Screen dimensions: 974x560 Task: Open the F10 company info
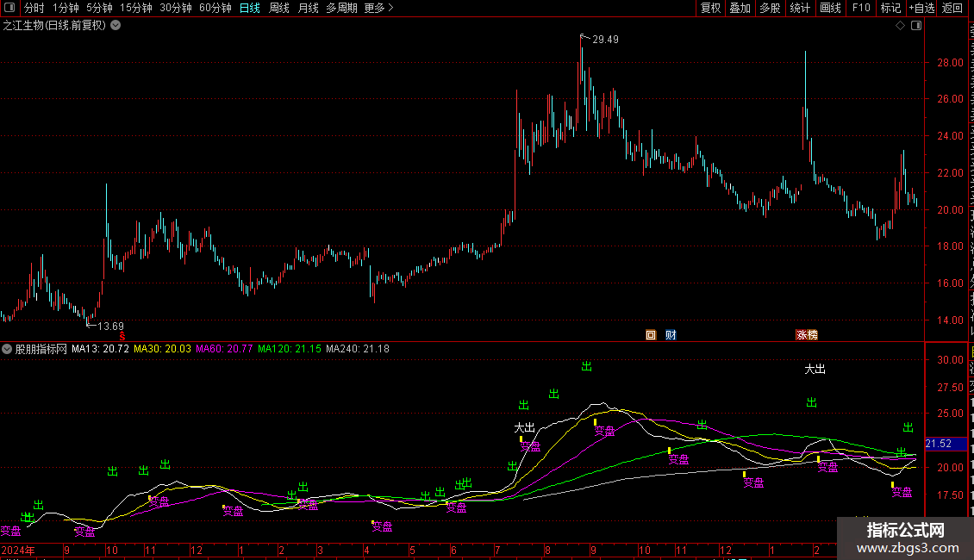(860, 8)
